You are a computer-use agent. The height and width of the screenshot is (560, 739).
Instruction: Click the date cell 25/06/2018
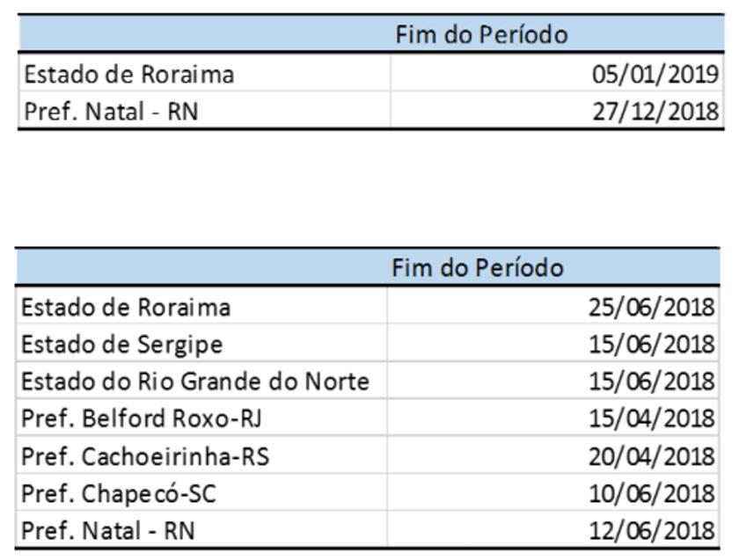(652, 307)
